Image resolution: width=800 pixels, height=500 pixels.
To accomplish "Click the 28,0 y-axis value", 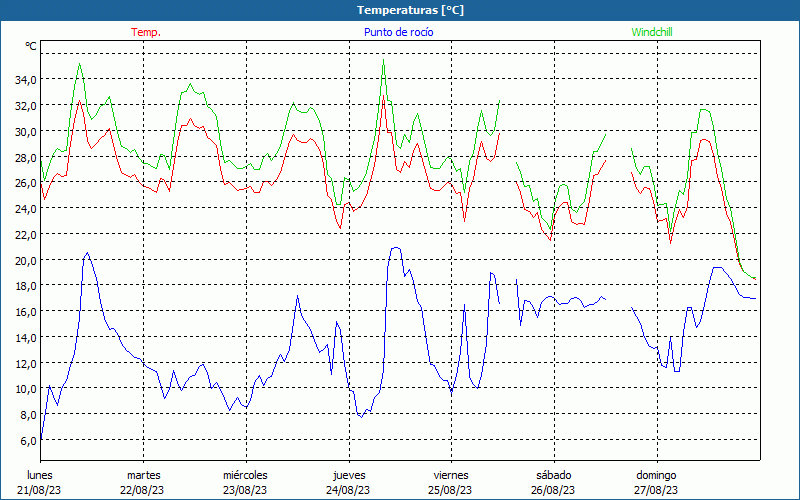I will (27, 157).
